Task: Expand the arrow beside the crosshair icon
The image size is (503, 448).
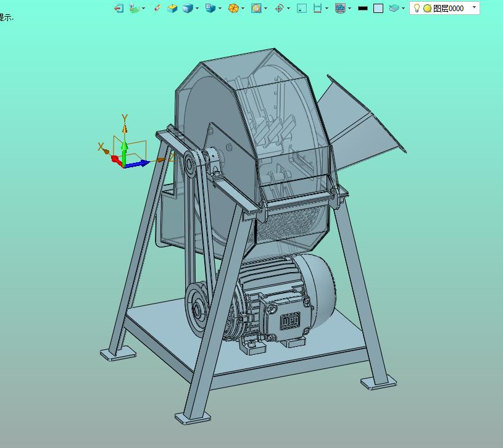Action: pos(288,9)
